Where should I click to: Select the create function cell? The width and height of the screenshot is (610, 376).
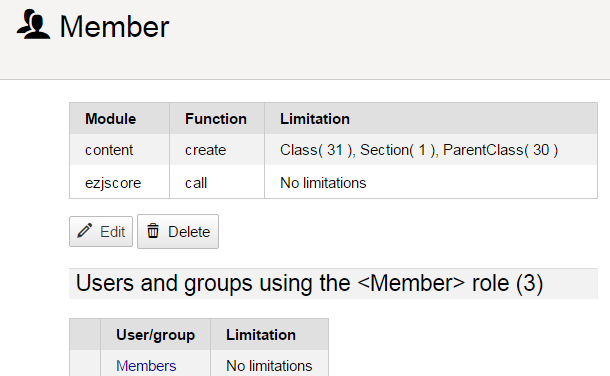(x=217, y=150)
